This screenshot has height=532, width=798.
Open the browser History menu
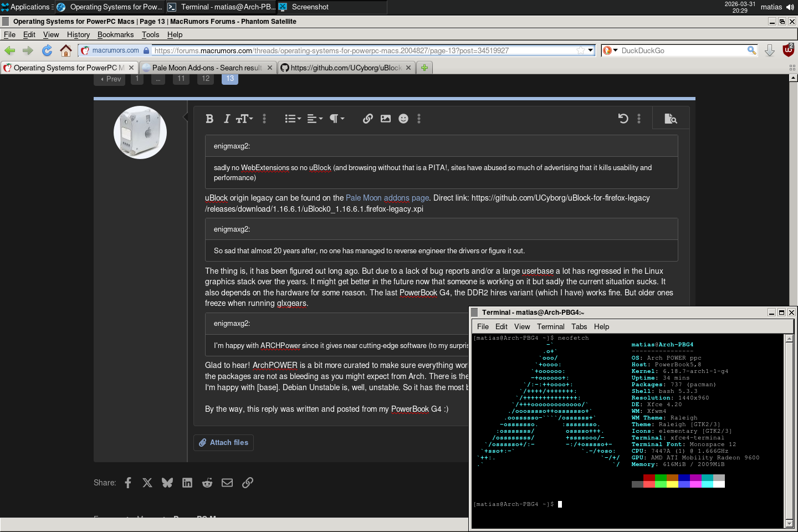click(78, 34)
